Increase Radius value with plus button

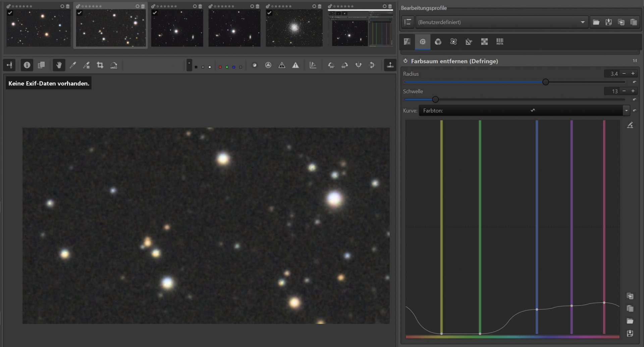[633, 73]
